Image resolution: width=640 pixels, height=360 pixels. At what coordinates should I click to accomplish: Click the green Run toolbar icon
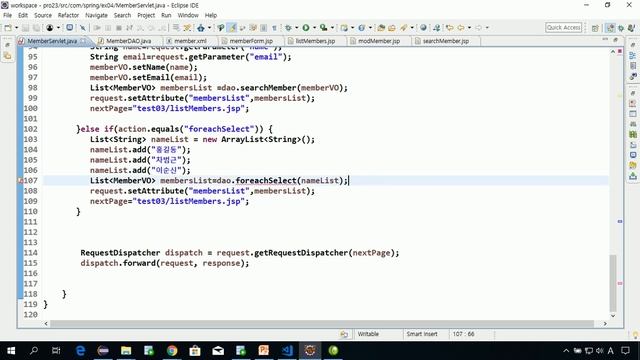(306, 28)
